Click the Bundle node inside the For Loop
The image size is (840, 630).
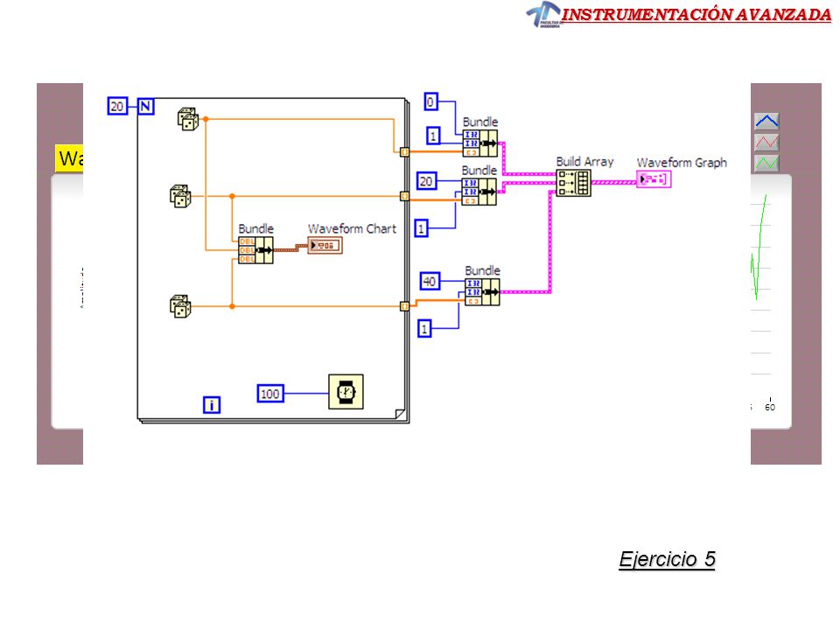click(255, 250)
